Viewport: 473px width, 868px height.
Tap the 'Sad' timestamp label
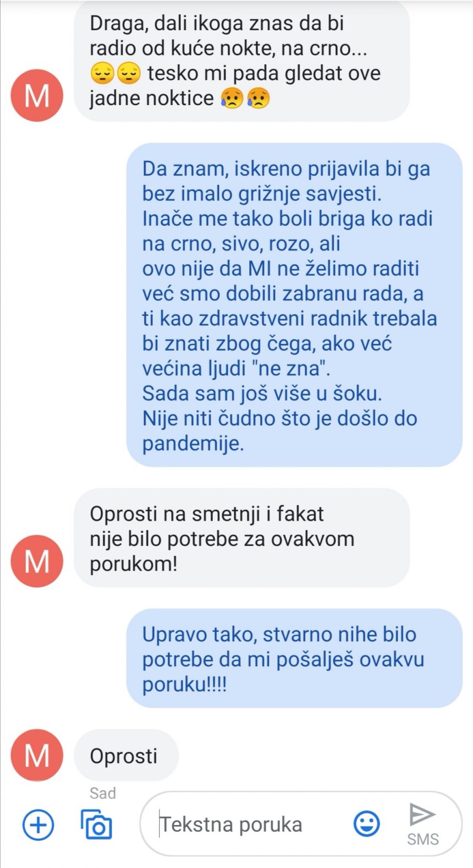pos(103,793)
